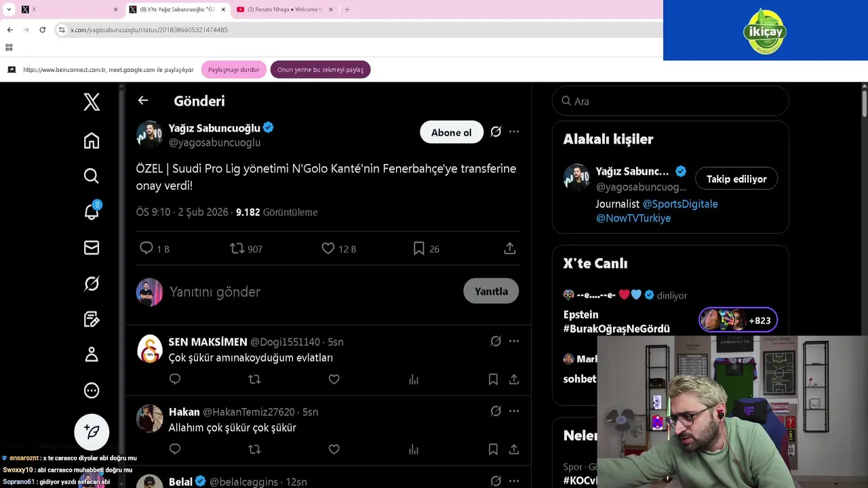Viewport: 868px width, 488px height.
Task: Open three-dot menu on Hakan's reply
Action: tap(514, 411)
